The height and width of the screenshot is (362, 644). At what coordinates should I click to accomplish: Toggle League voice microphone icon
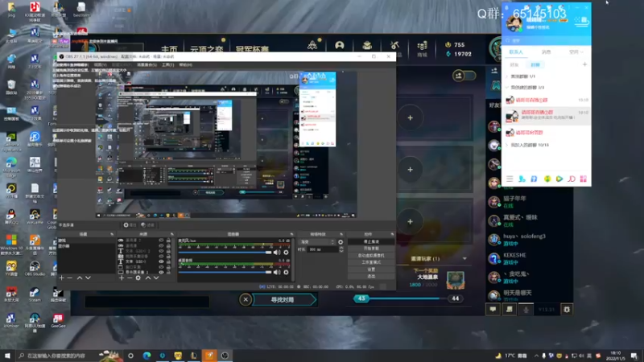[x=526, y=310]
